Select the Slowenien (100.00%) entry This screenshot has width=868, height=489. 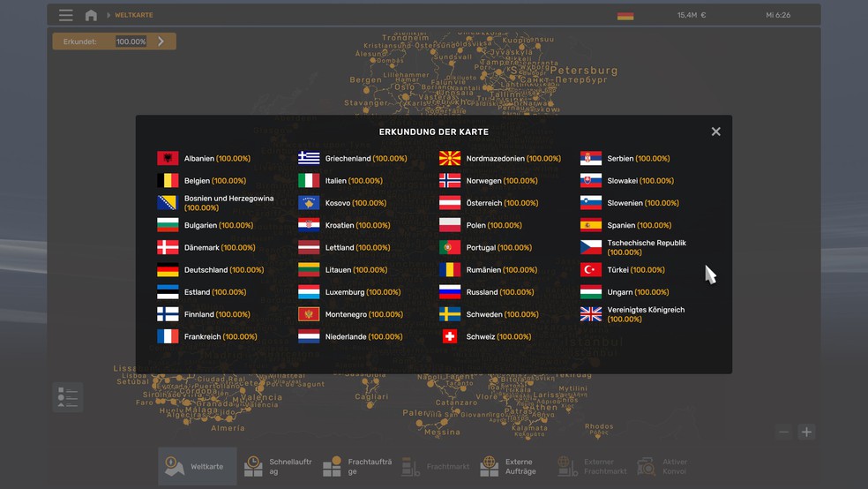click(630, 203)
